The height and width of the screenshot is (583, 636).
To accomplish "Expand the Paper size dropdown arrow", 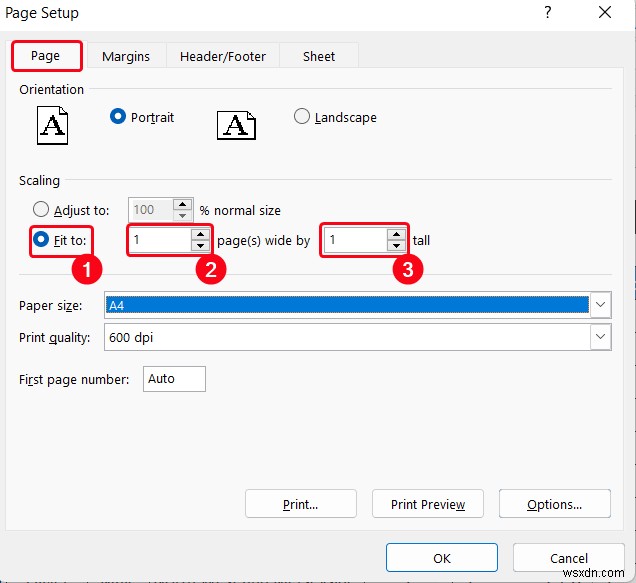I will (x=600, y=305).
